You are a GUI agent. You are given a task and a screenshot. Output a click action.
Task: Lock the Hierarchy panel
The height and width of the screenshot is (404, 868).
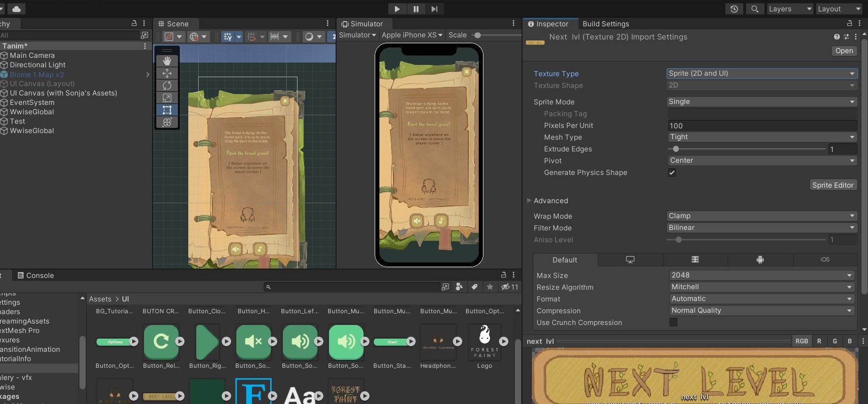134,23
